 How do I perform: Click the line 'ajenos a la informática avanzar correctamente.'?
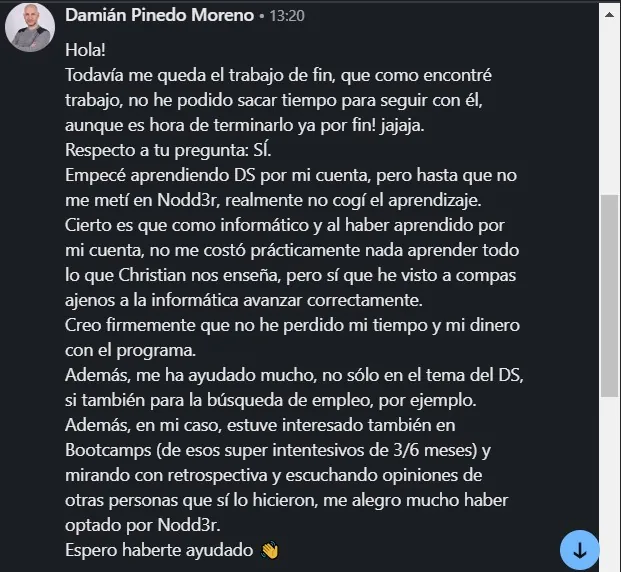tap(244, 300)
